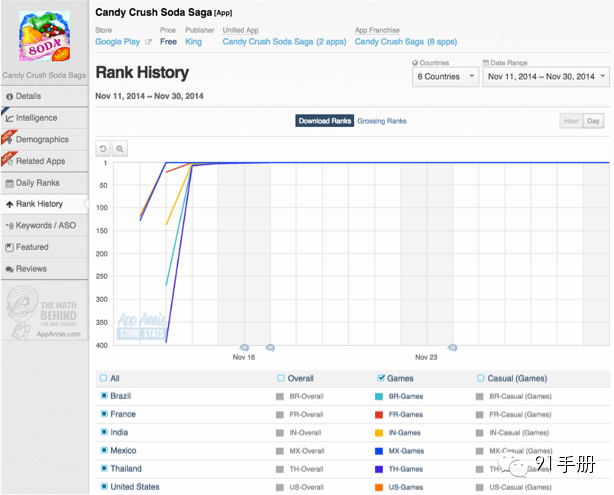Click the BR-Games teal color swatch

click(379, 397)
